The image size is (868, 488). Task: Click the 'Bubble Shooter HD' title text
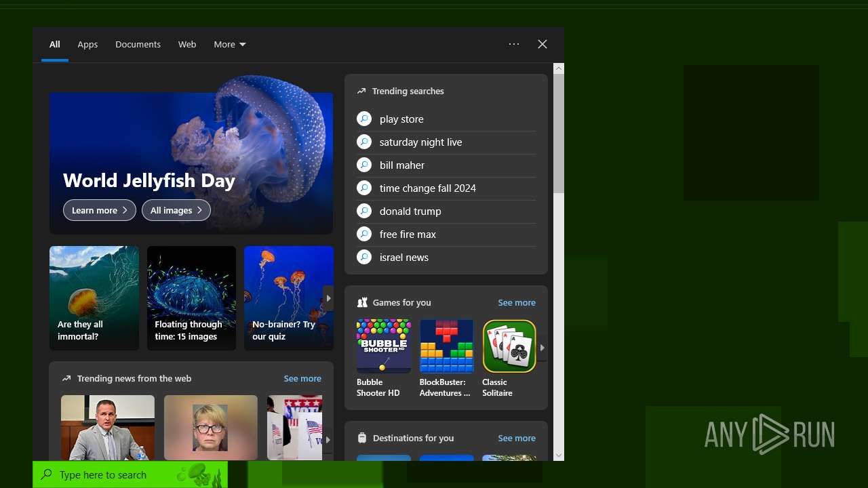[x=378, y=388]
